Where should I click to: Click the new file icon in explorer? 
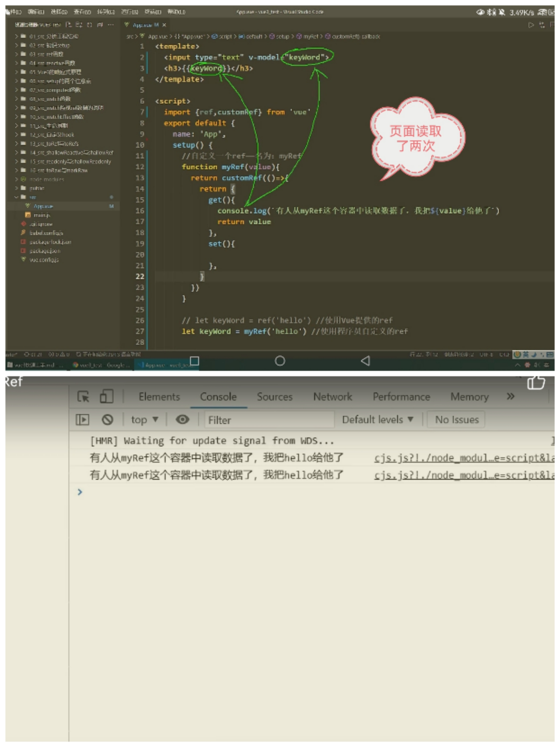coord(68,25)
